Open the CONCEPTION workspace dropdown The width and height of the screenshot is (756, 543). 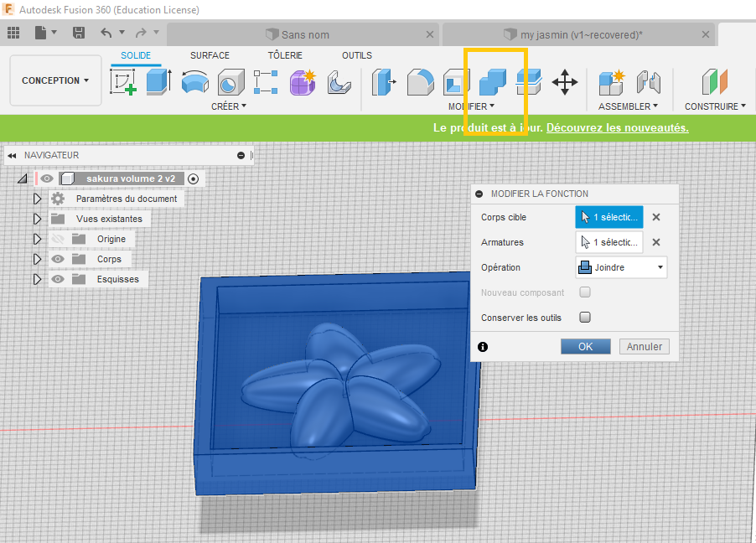pos(55,80)
